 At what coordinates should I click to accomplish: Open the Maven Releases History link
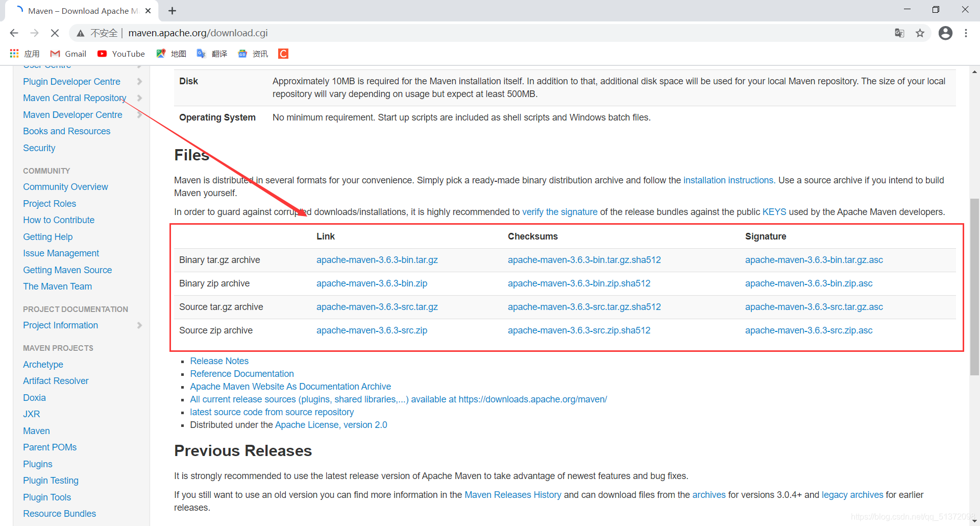point(512,495)
